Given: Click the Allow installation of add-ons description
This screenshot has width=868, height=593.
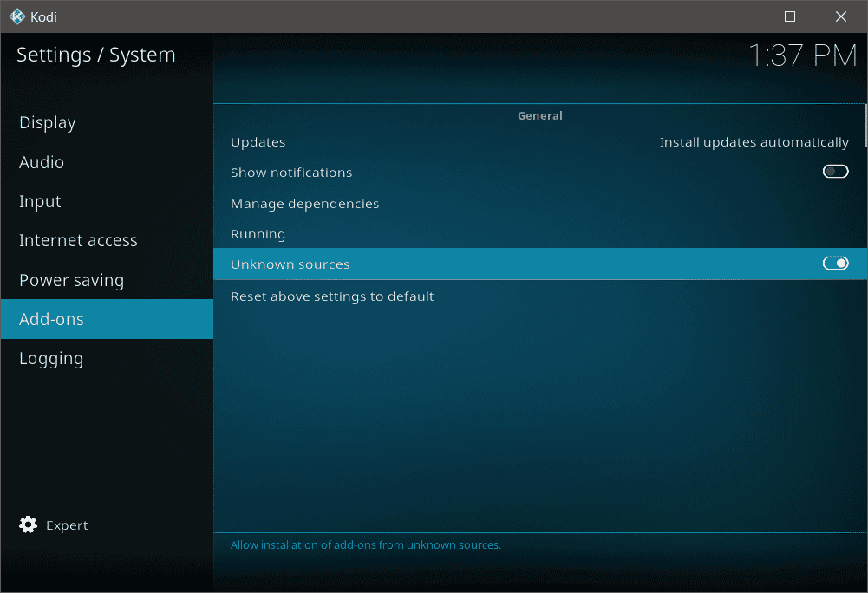Looking at the screenshot, I should (x=365, y=544).
